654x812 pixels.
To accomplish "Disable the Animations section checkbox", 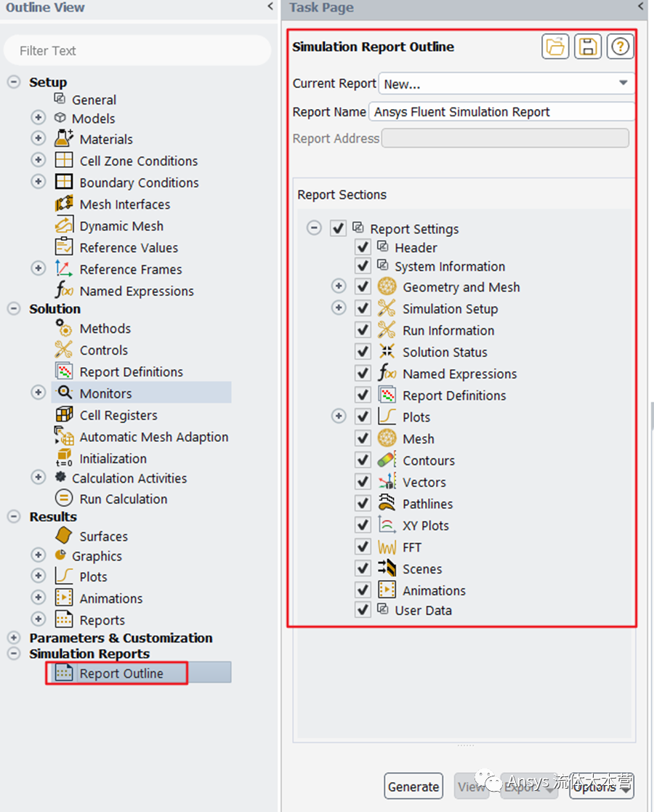I will [363, 590].
